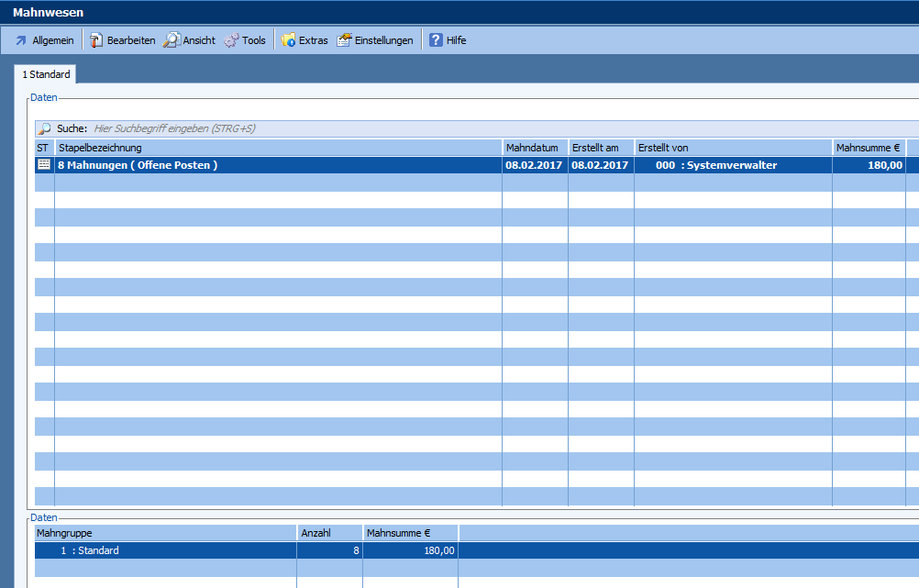Image resolution: width=919 pixels, height=588 pixels.
Task: Click the Erstellt am column header
Action: 600,148
